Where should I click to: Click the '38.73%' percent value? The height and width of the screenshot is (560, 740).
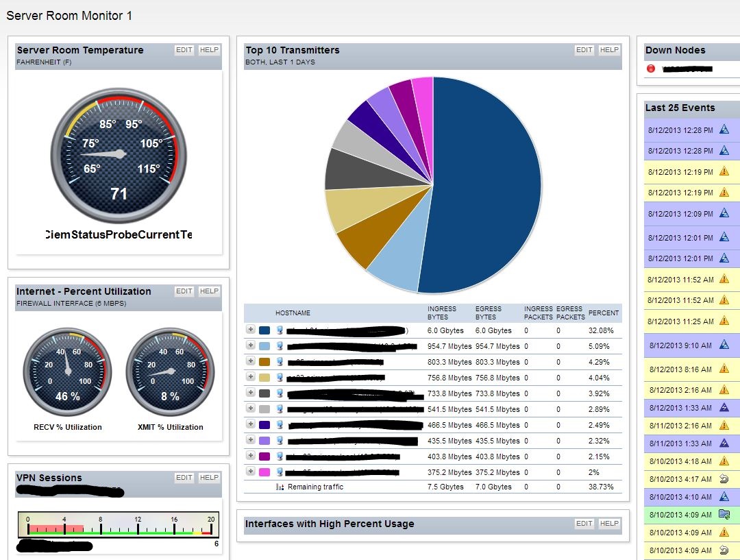point(601,487)
